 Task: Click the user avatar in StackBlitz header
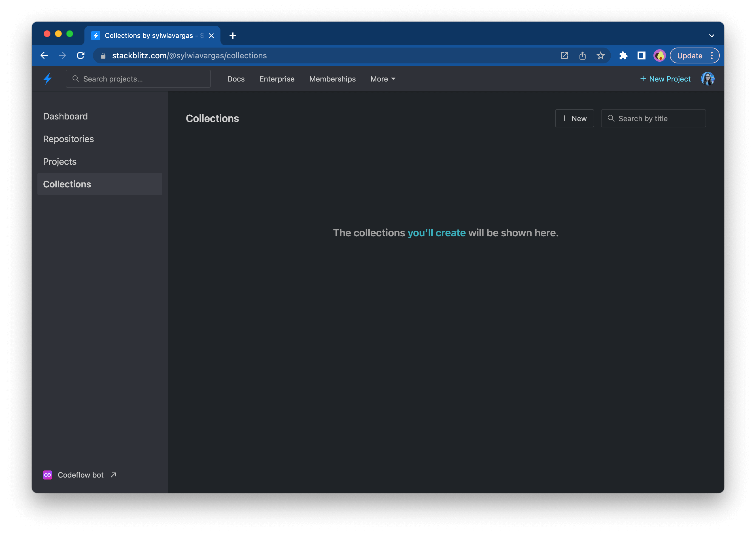pos(707,79)
